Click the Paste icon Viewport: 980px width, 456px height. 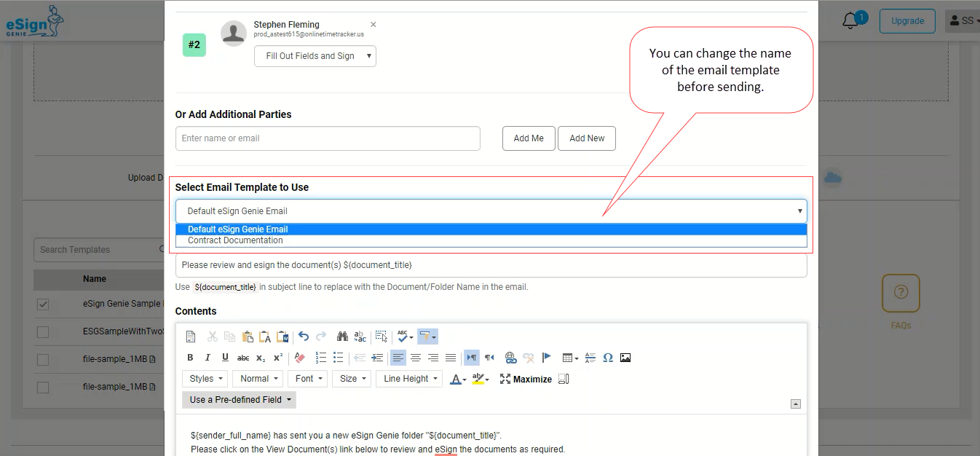point(248,337)
